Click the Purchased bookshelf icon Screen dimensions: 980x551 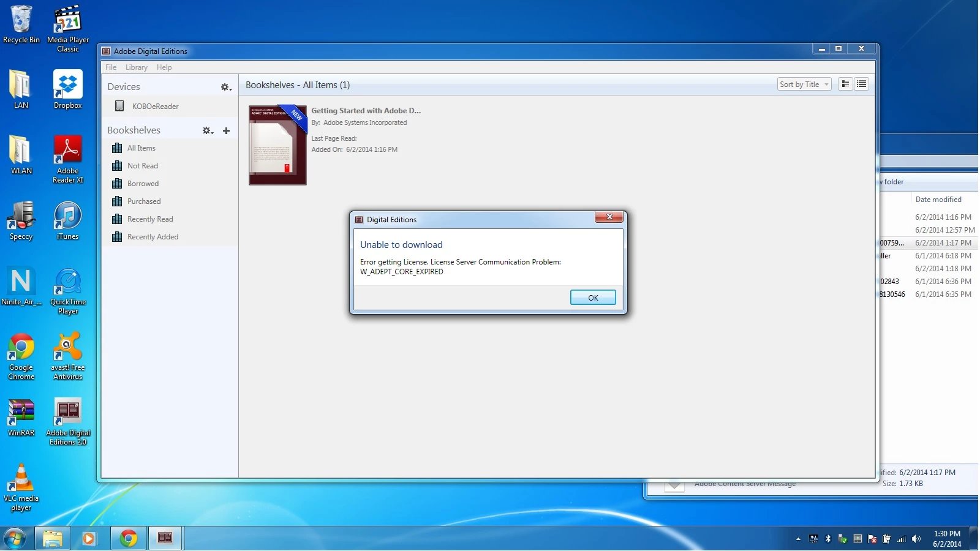(117, 201)
